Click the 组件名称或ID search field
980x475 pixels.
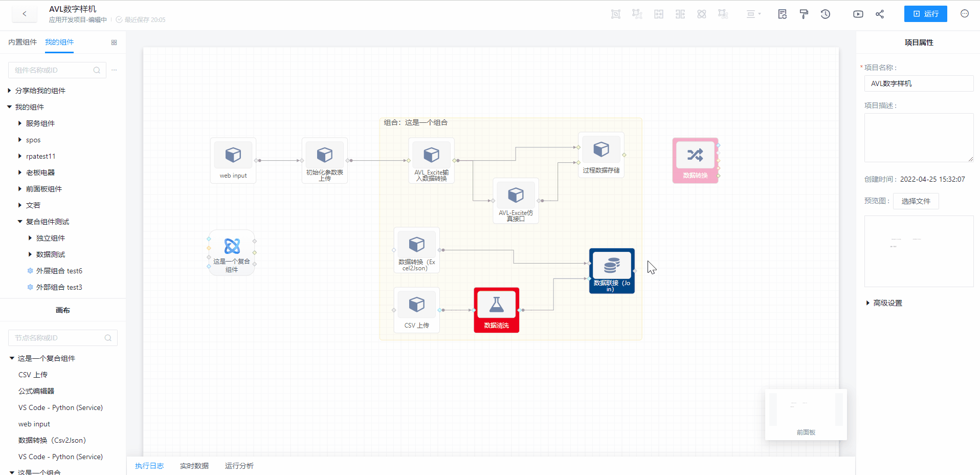[51, 70]
